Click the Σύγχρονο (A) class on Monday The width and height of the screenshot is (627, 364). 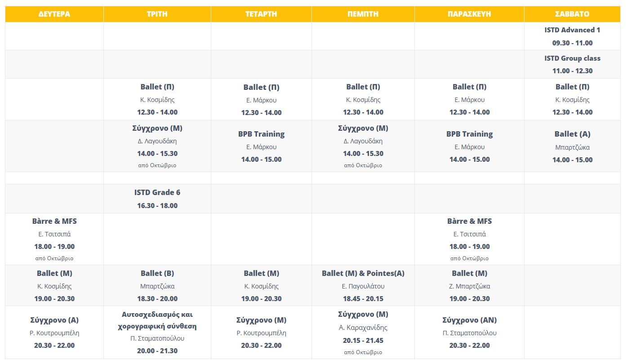[54, 320]
